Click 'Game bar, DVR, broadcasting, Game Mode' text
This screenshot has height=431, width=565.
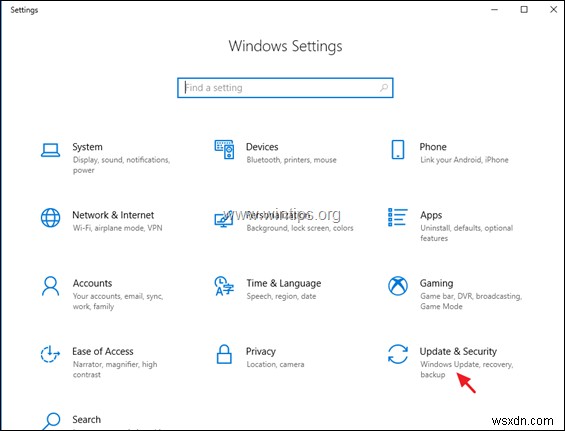click(471, 301)
